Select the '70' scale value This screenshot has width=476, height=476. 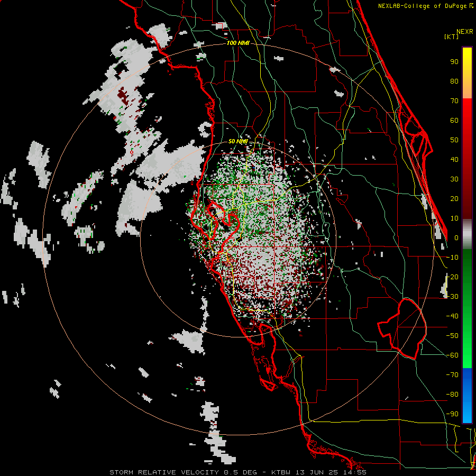(454, 101)
